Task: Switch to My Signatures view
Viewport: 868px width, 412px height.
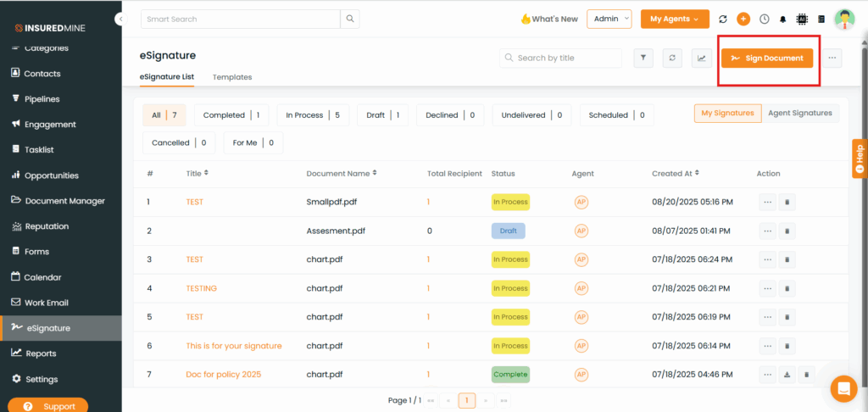Action: tap(727, 113)
